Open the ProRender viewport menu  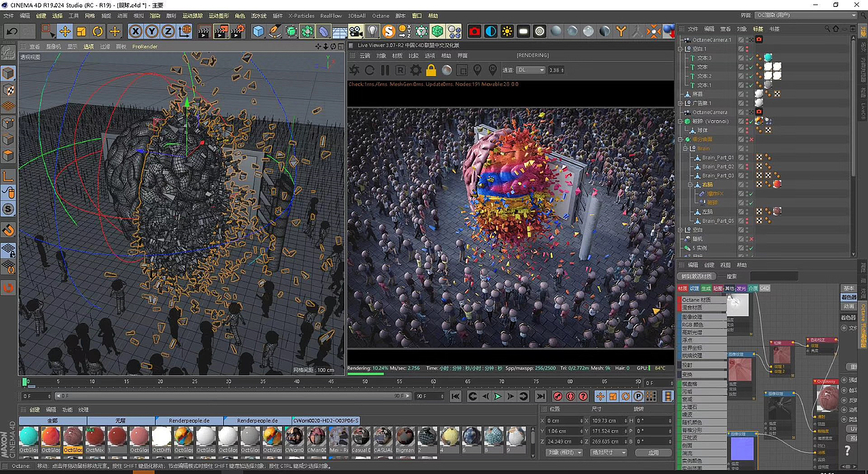pos(144,47)
